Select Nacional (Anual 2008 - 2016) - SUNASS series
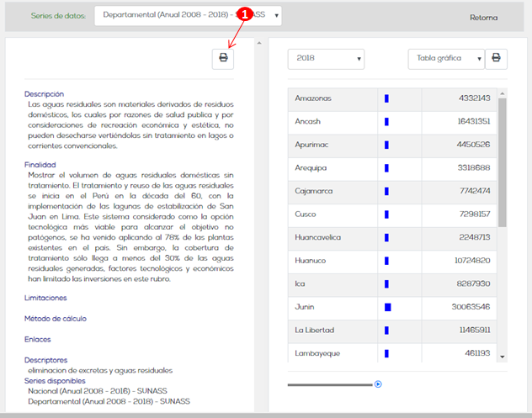The height and width of the screenshot is (418, 532). click(x=98, y=391)
